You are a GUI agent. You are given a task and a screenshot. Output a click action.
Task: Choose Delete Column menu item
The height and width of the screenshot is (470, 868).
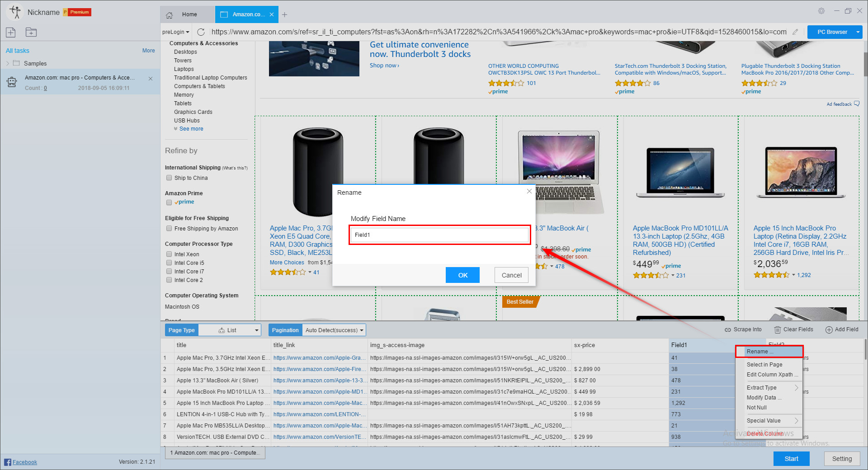click(765, 434)
